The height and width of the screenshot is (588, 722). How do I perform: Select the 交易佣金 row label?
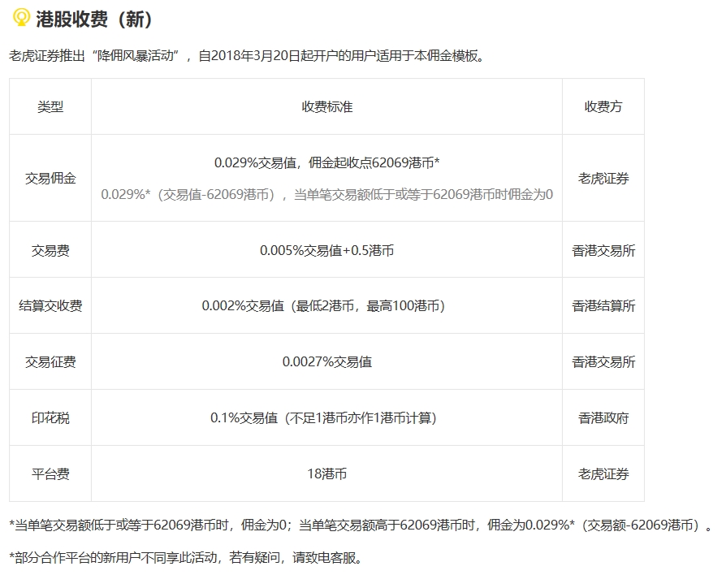[x=50, y=178]
